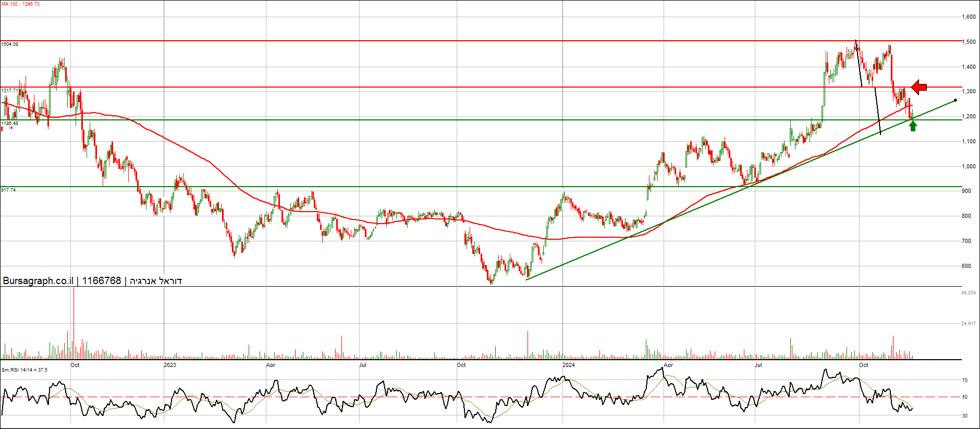Viewport: 980px width, 429px height.
Task: Click the 2023 label on time axis
Action: (x=170, y=365)
